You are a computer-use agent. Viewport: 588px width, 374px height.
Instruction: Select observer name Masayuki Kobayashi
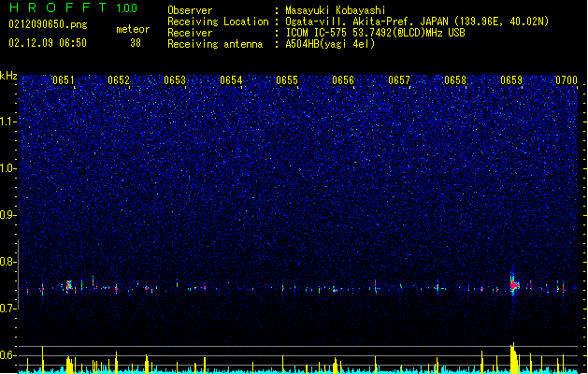336,10
